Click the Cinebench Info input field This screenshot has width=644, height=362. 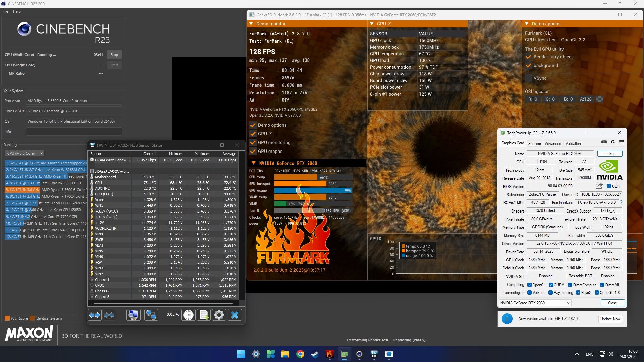74,132
